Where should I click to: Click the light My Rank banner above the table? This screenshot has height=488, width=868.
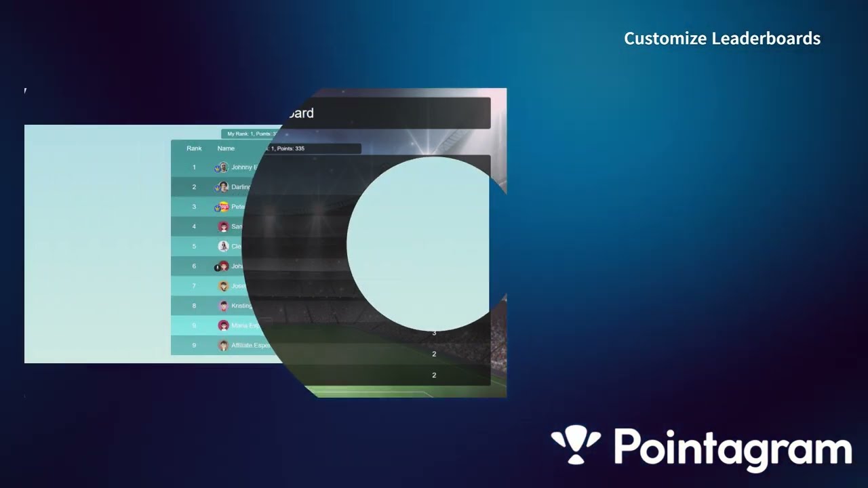tap(251, 134)
